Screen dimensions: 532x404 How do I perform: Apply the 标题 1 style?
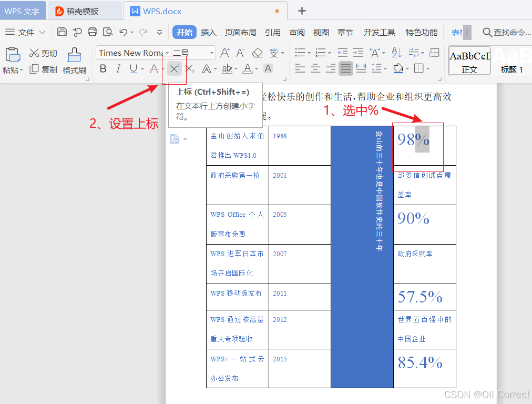(511, 60)
